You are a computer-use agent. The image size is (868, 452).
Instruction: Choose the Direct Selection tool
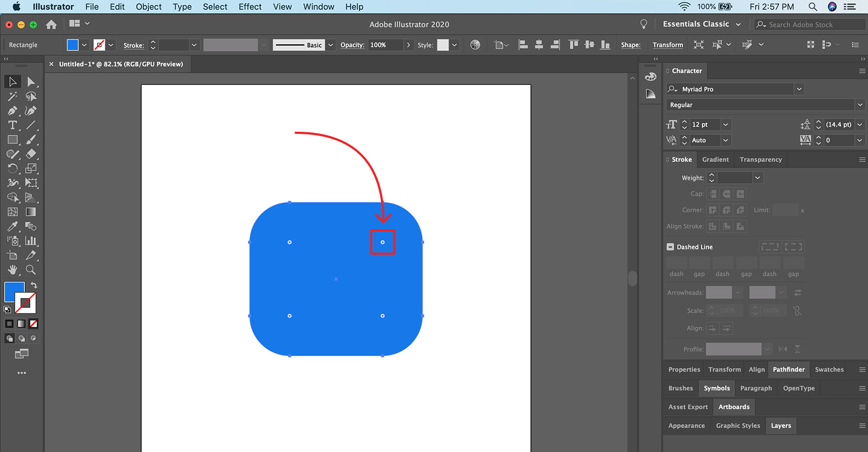pos(31,82)
